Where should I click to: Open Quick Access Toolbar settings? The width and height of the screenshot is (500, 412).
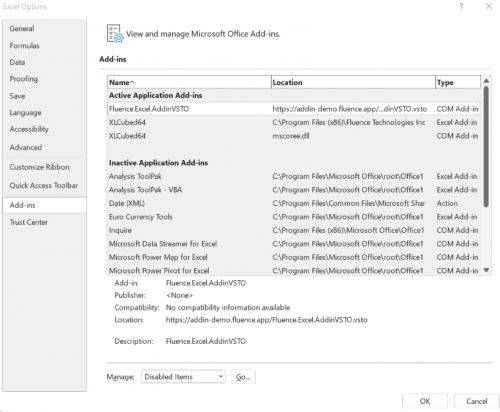point(44,185)
